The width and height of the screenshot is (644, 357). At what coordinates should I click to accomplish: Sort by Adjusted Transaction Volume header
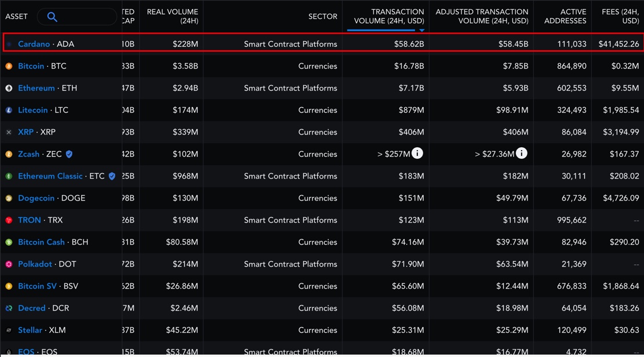[482, 16]
